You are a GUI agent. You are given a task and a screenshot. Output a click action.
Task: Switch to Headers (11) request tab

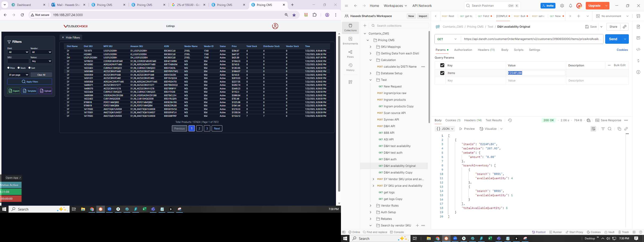[486, 50]
